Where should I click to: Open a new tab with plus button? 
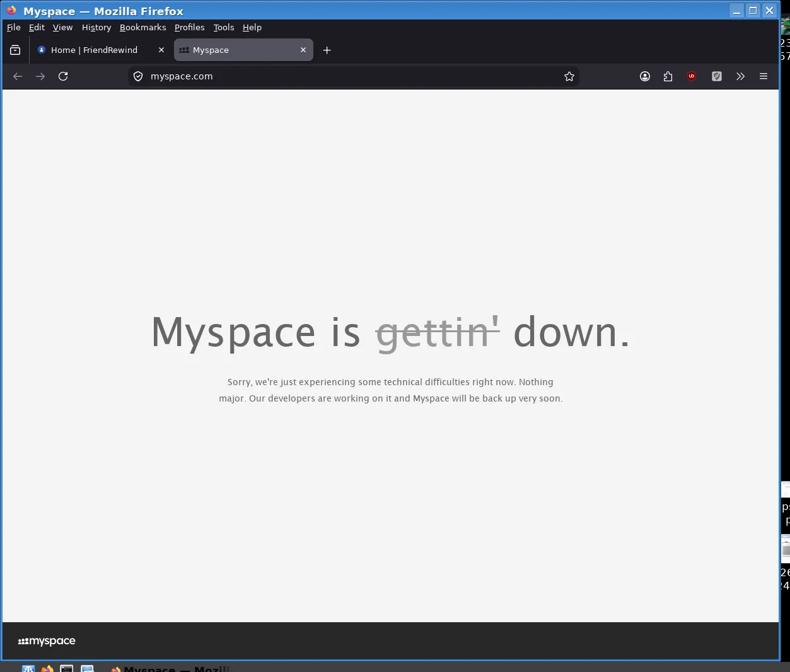pos(327,50)
